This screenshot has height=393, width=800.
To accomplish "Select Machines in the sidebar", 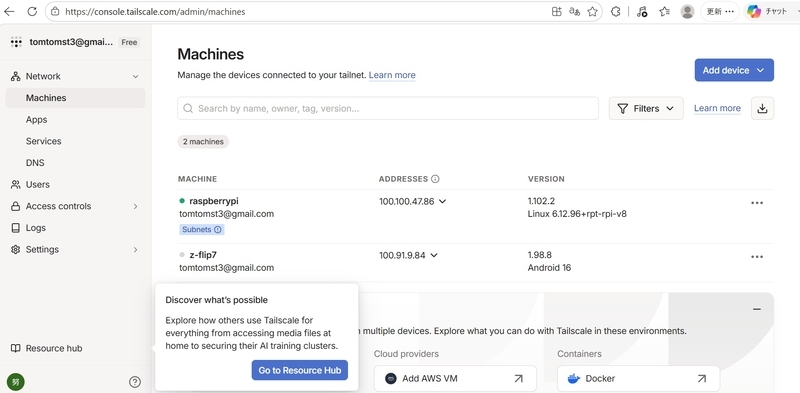I will pos(75,98).
